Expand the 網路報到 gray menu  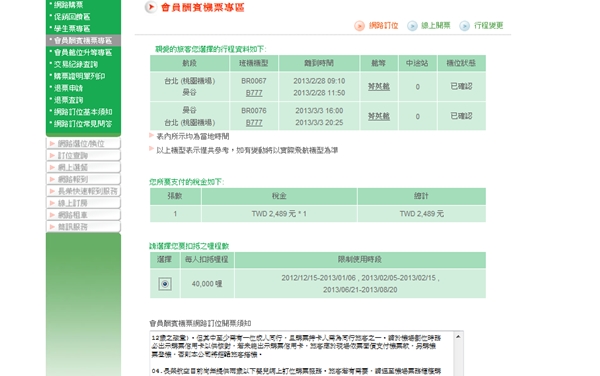(x=83, y=179)
